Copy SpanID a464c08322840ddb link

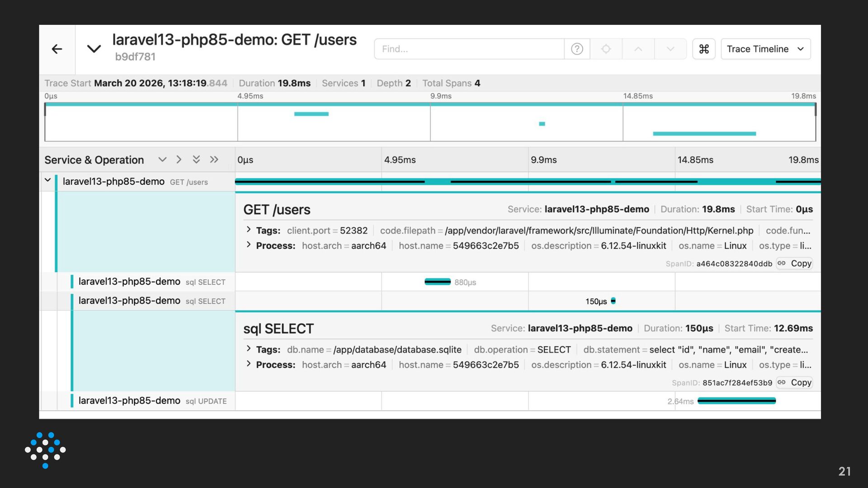[795, 263]
